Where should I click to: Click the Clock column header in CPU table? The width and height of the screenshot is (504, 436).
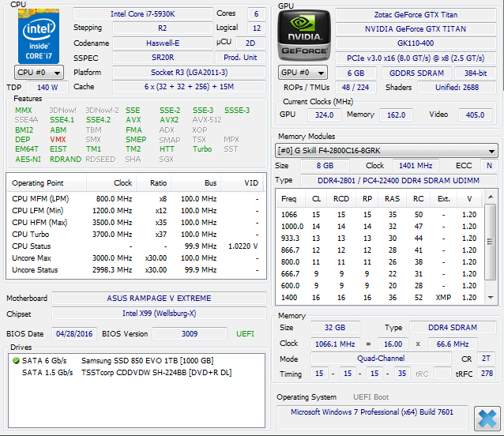[111, 183]
